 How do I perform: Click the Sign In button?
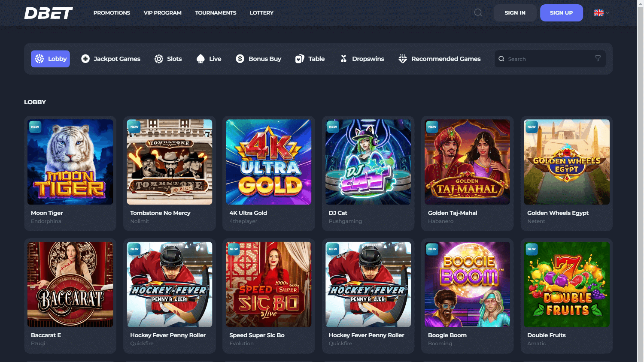coord(515,13)
